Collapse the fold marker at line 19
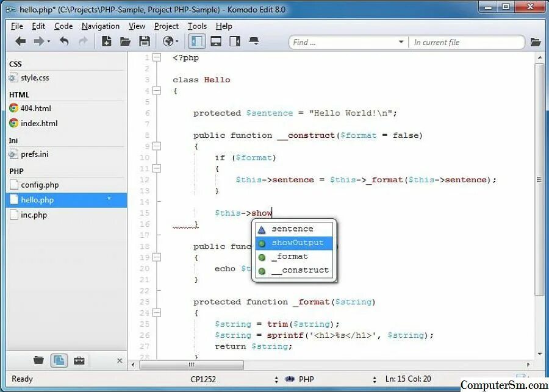Viewport: 549px width, 392px height. (157, 257)
